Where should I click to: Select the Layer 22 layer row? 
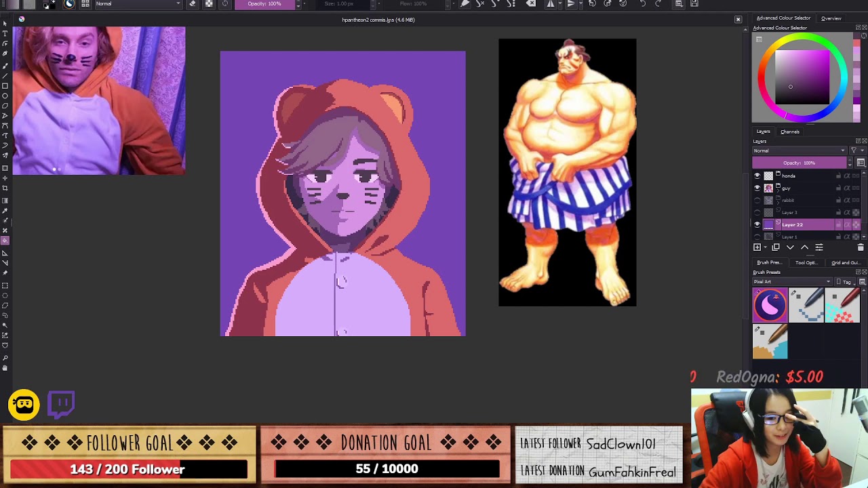[807, 224]
